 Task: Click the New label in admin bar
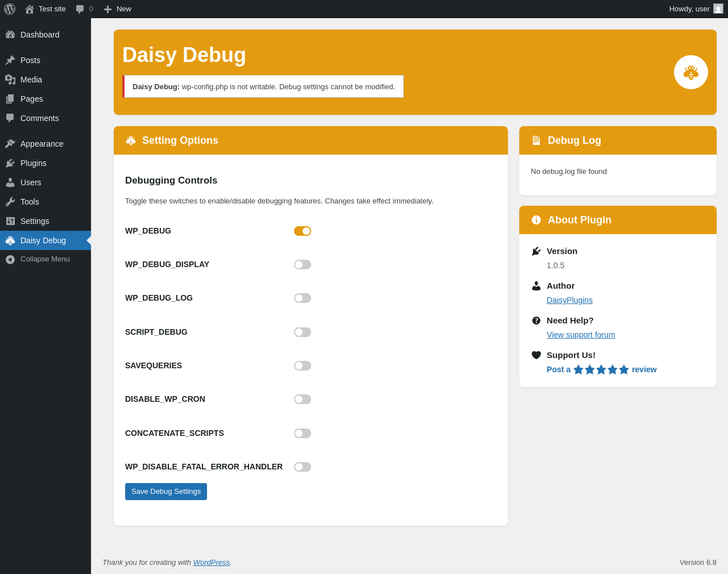tap(124, 9)
